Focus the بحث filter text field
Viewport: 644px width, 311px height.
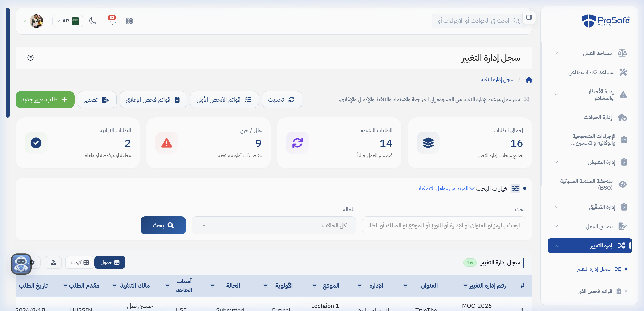pyautogui.click(x=444, y=225)
